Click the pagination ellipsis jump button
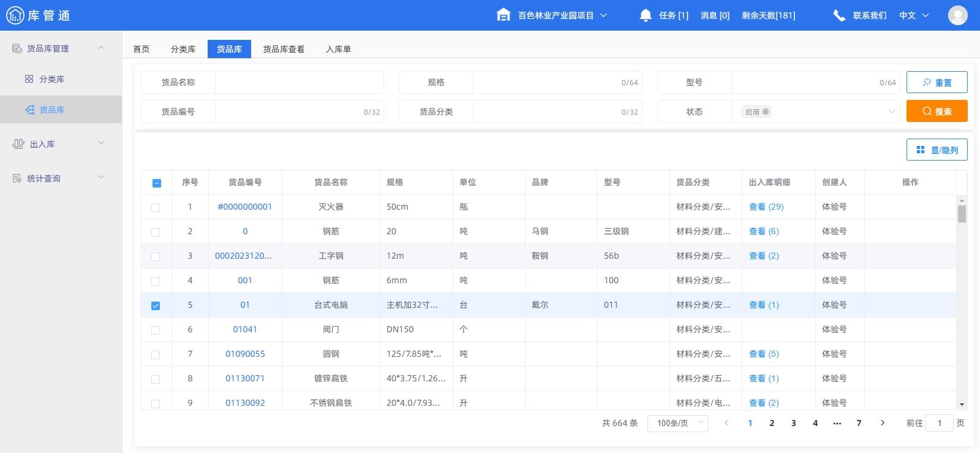980x453 pixels. 837,423
